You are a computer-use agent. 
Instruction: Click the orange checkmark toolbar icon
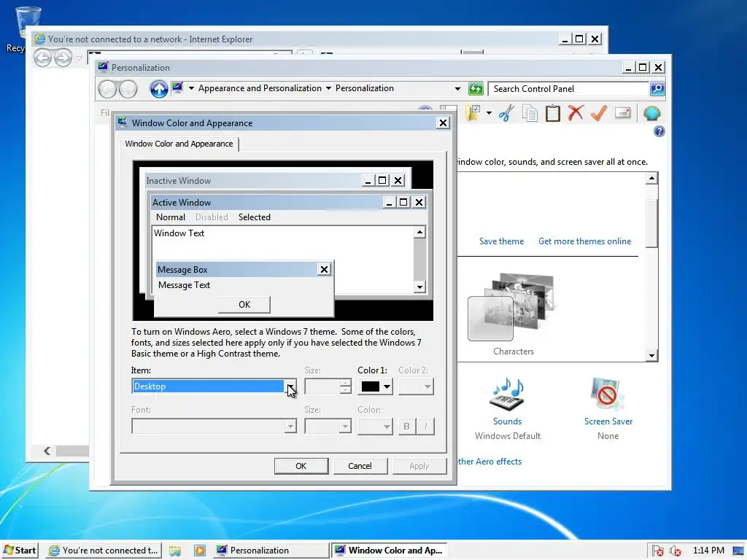pyautogui.click(x=599, y=113)
